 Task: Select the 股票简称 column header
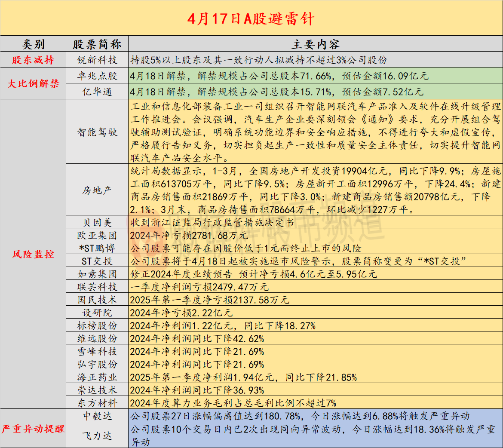click(97, 44)
